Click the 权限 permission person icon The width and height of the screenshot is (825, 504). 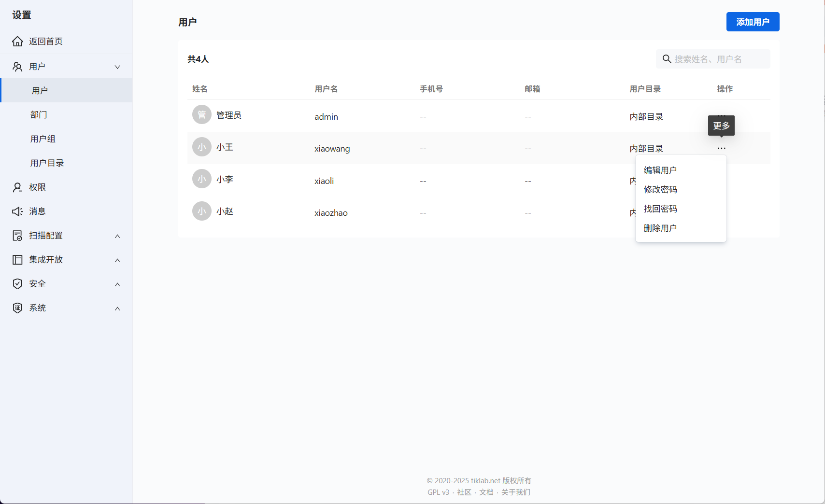17,187
